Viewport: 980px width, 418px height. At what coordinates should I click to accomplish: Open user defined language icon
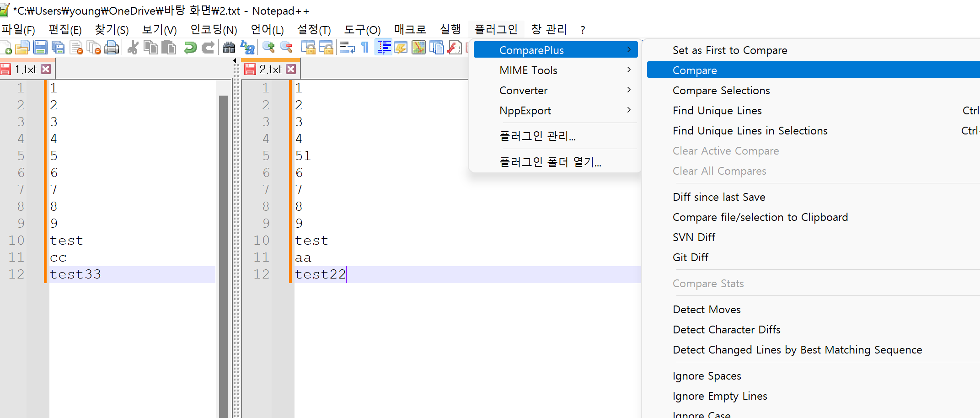(401, 48)
